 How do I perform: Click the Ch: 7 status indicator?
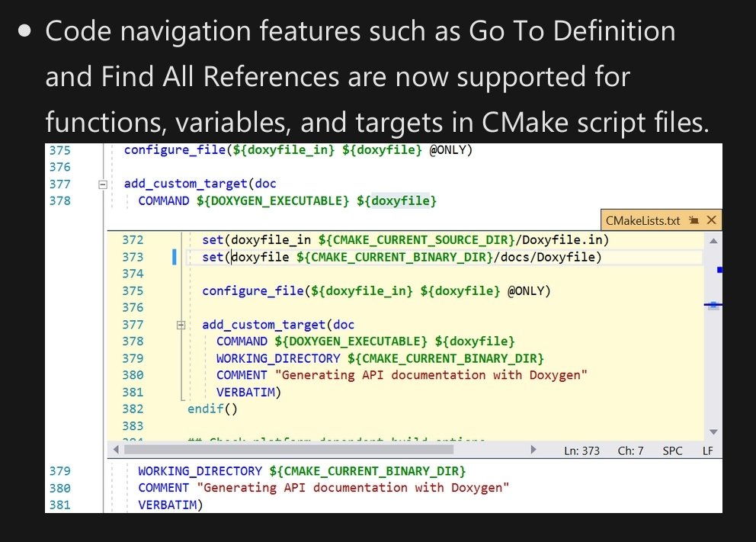(x=631, y=451)
